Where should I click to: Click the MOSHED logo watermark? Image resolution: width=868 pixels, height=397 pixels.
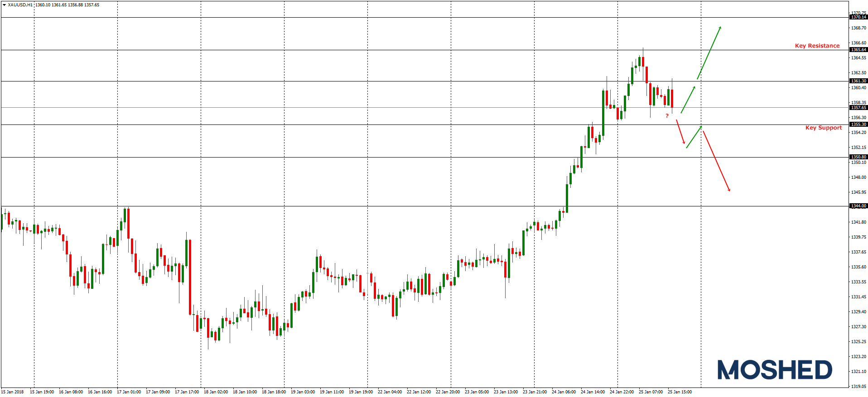point(775,370)
